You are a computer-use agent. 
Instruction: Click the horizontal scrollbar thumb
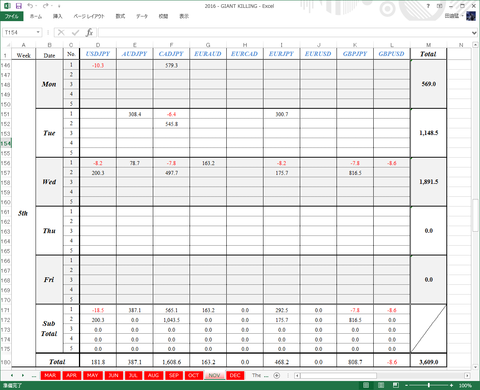coord(339,376)
